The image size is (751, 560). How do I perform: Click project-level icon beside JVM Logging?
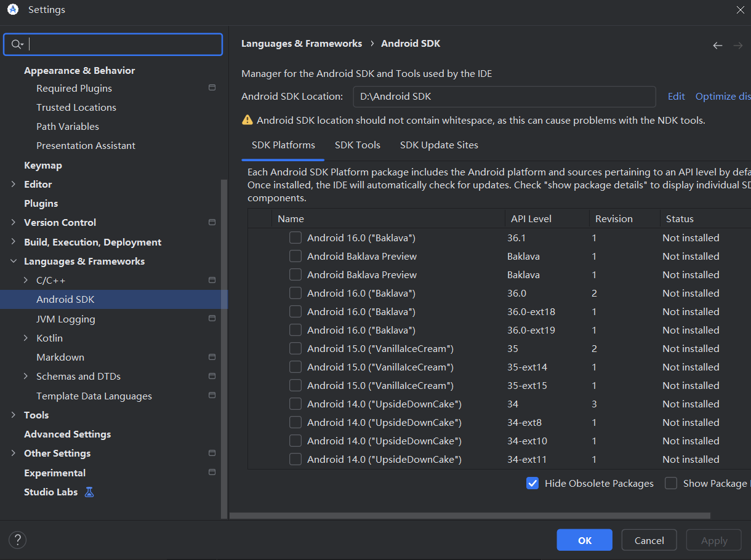tap(212, 319)
